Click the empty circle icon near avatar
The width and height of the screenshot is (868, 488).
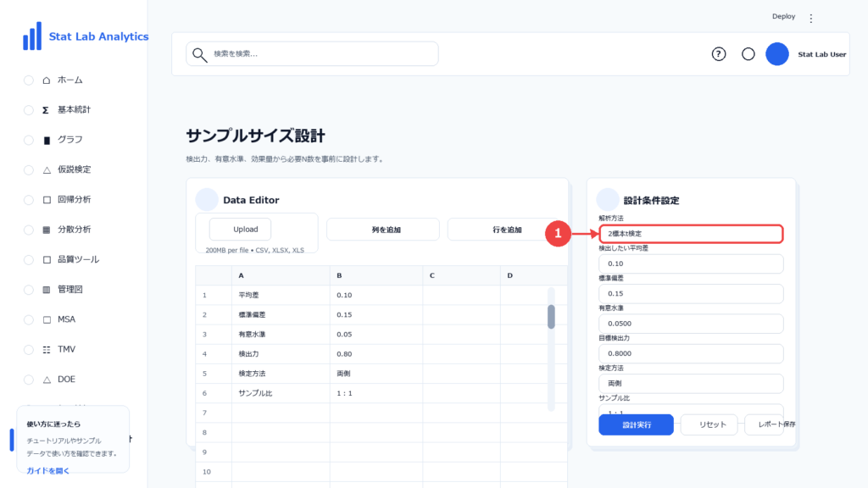[x=748, y=54]
